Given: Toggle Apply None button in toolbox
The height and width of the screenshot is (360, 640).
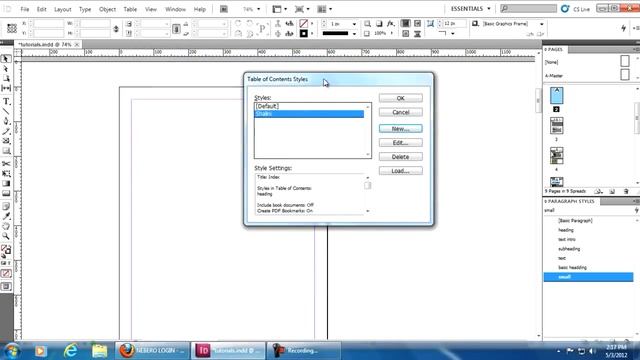Looking at the screenshot, I should click(6, 273).
